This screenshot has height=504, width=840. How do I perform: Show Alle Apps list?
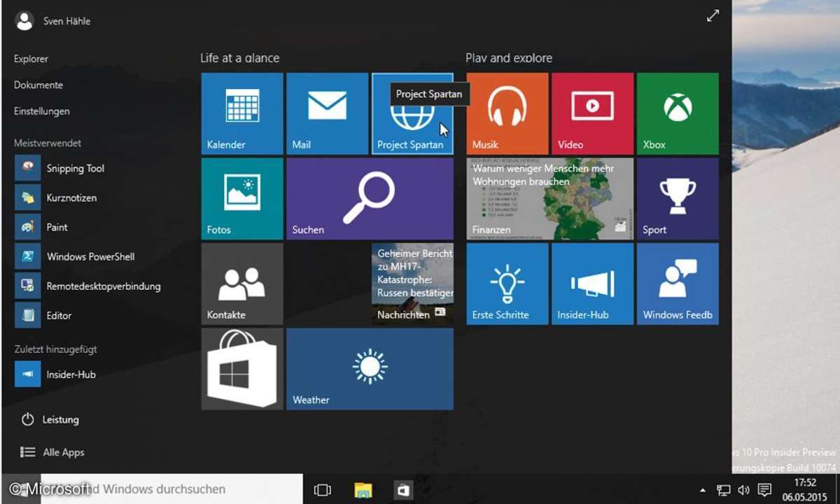click(52, 452)
